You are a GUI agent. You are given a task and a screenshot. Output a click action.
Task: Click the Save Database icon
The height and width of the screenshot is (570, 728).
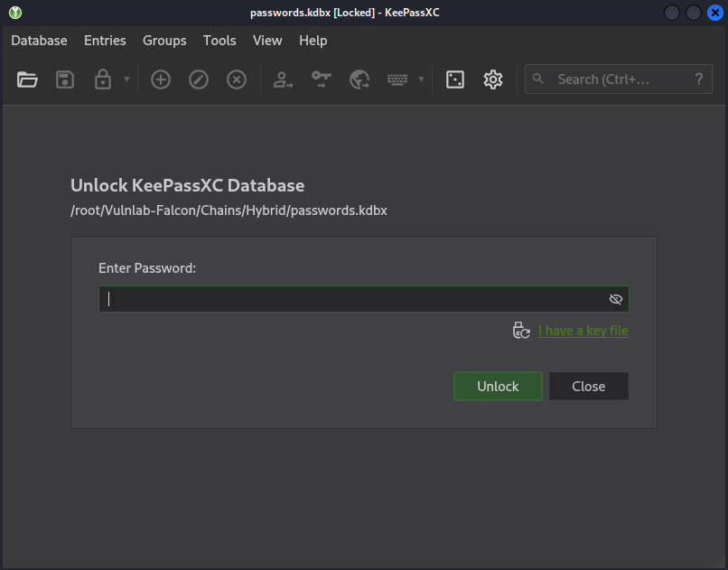[65, 79]
